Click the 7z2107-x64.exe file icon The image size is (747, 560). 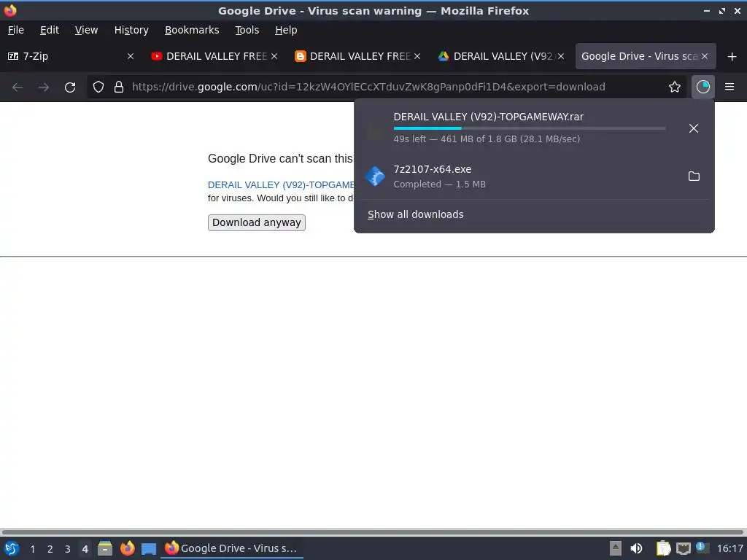pyautogui.click(x=376, y=176)
